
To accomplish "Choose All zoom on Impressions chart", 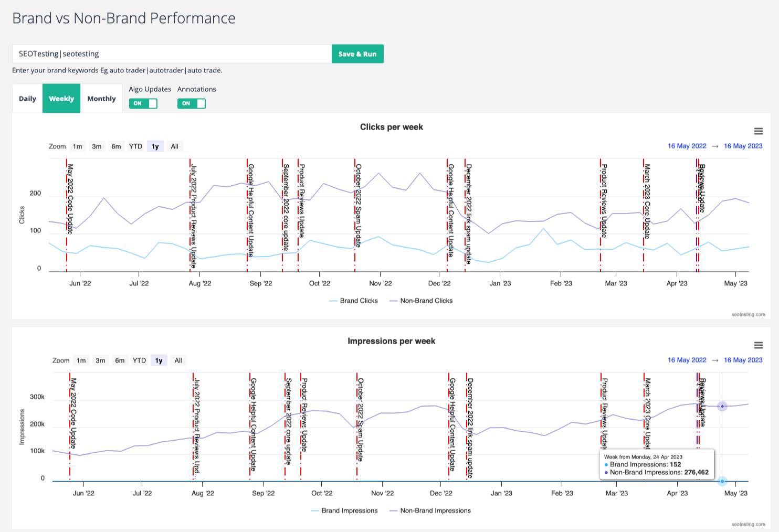I will pyautogui.click(x=178, y=360).
